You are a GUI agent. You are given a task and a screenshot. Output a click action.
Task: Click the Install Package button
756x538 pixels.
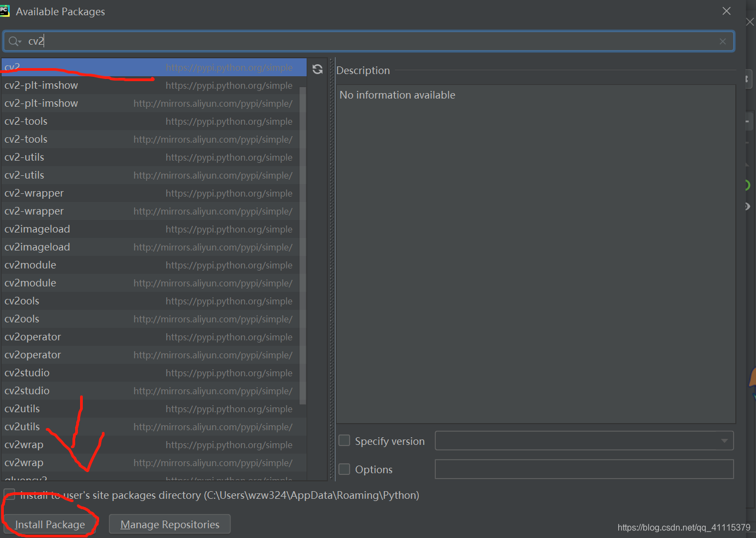[50, 524]
